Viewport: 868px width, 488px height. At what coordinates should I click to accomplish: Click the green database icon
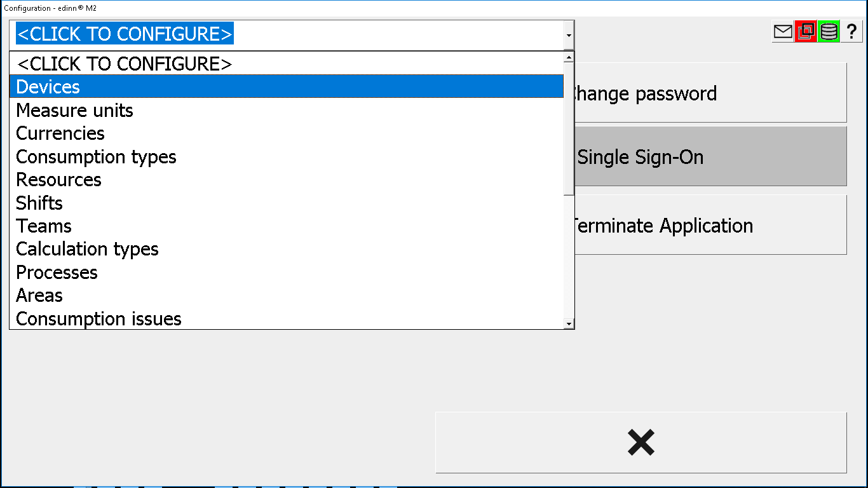tap(829, 31)
